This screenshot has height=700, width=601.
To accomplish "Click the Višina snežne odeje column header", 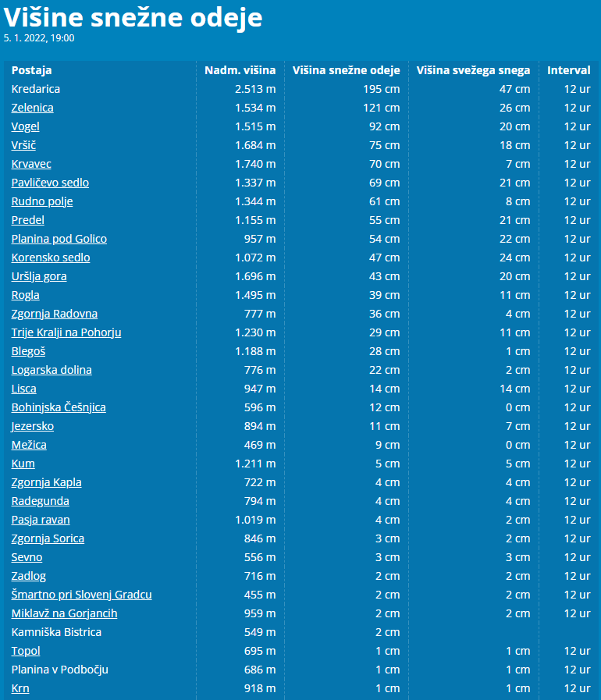I will 346,70.
